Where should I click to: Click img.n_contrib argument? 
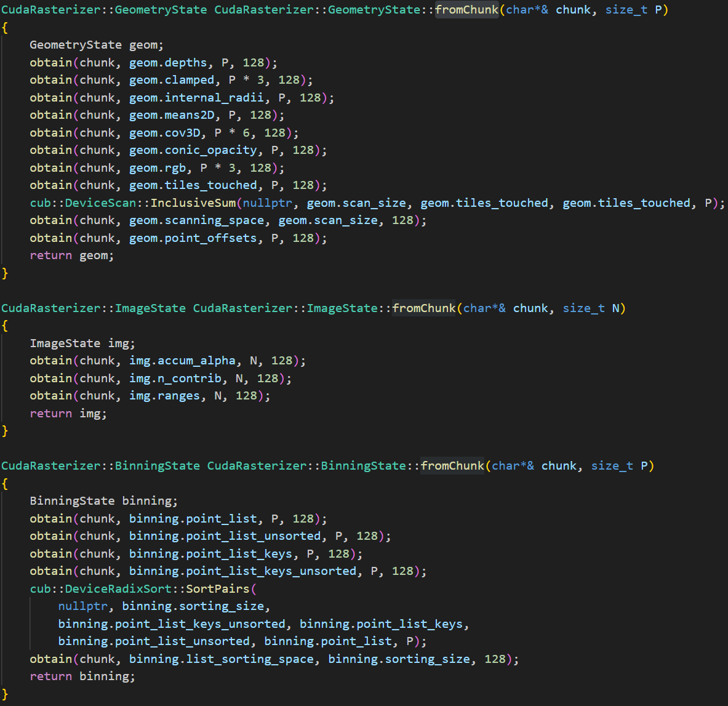[x=175, y=379]
